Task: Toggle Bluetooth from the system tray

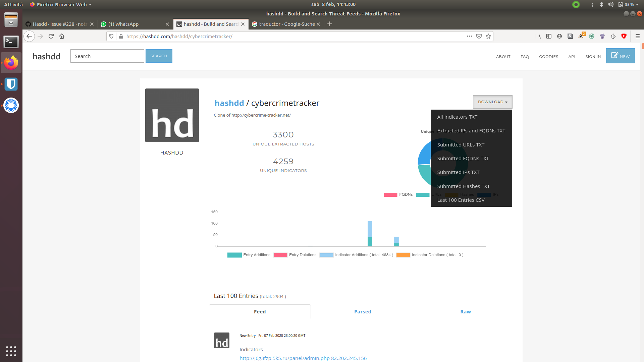Action: (x=601, y=4)
